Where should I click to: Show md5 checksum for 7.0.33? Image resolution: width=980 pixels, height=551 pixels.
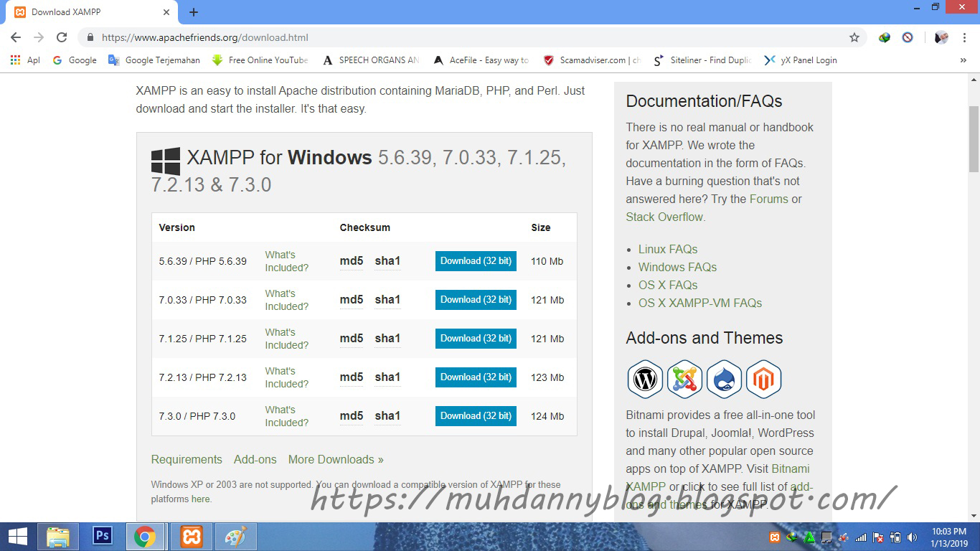(352, 300)
